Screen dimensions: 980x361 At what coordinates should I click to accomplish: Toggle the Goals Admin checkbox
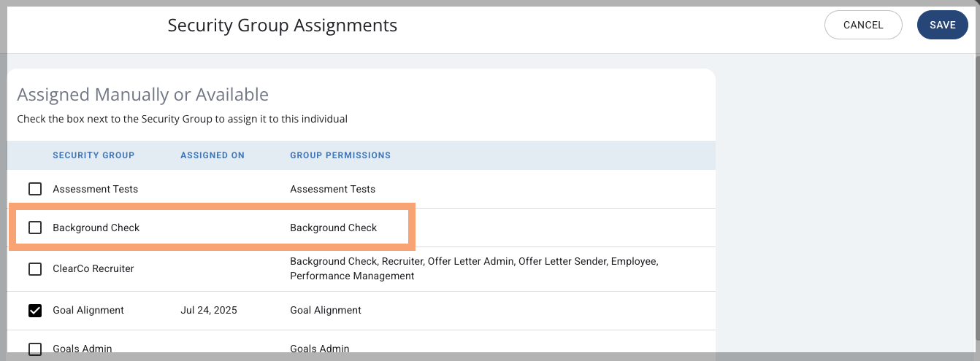[x=35, y=349]
